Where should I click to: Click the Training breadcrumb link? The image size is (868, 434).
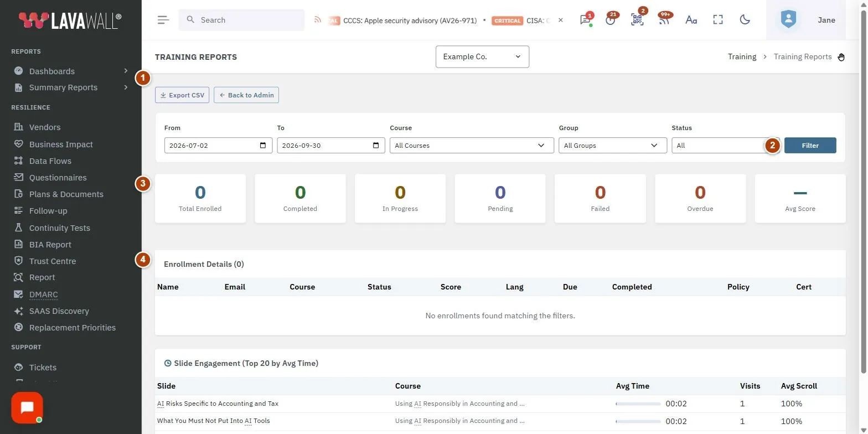tap(742, 56)
